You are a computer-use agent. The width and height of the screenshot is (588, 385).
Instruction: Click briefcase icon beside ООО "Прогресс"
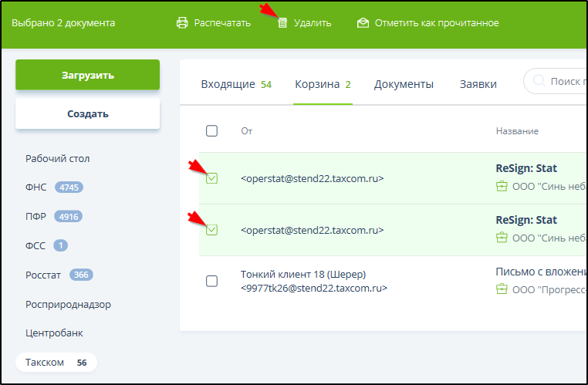[502, 289]
